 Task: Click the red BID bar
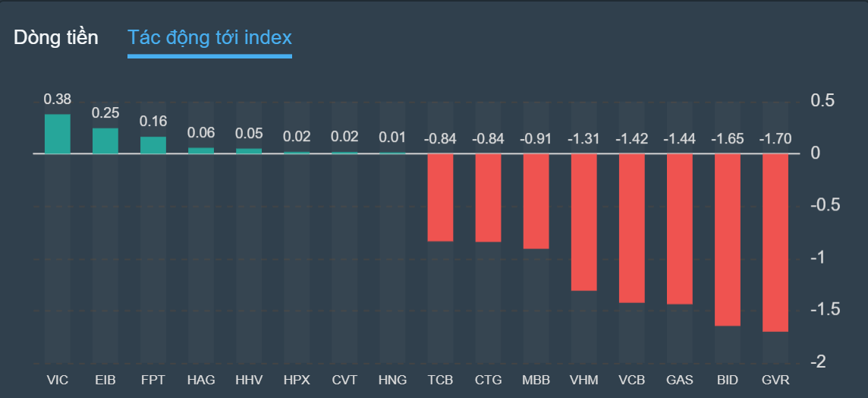[x=727, y=239]
